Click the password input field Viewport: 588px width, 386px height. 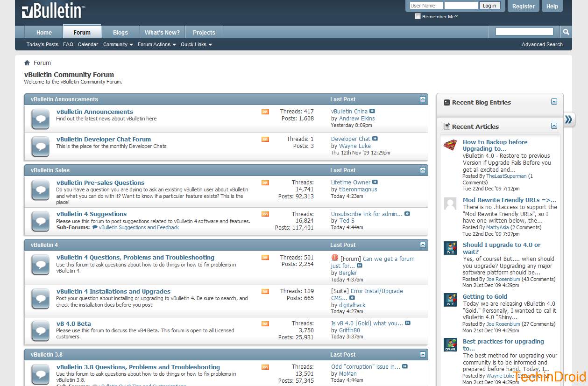pos(461,6)
